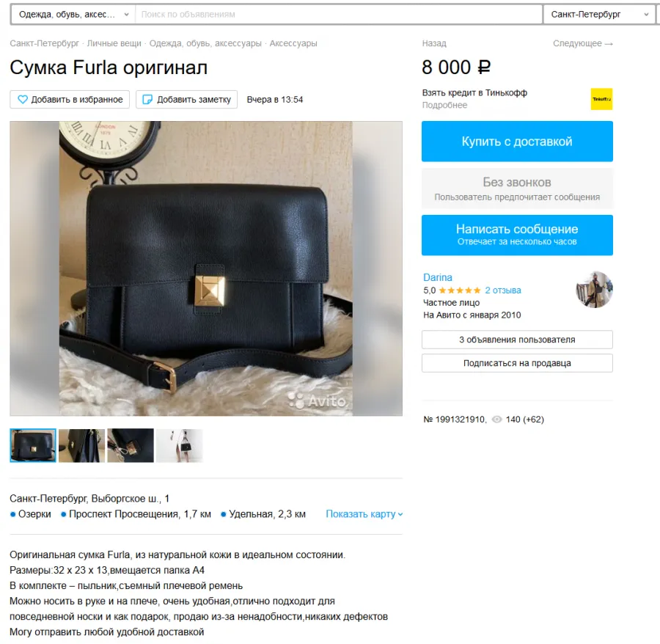Select the second bag photo thumbnail
Image resolution: width=660 pixels, height=644 pixels.
pos(81,445)
